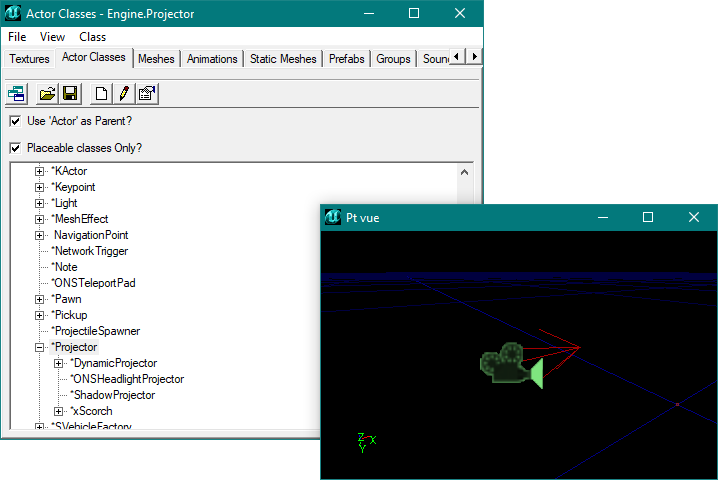Open the File menu
This screenshot has width=718, height=480.
click(x=17, y=37)
